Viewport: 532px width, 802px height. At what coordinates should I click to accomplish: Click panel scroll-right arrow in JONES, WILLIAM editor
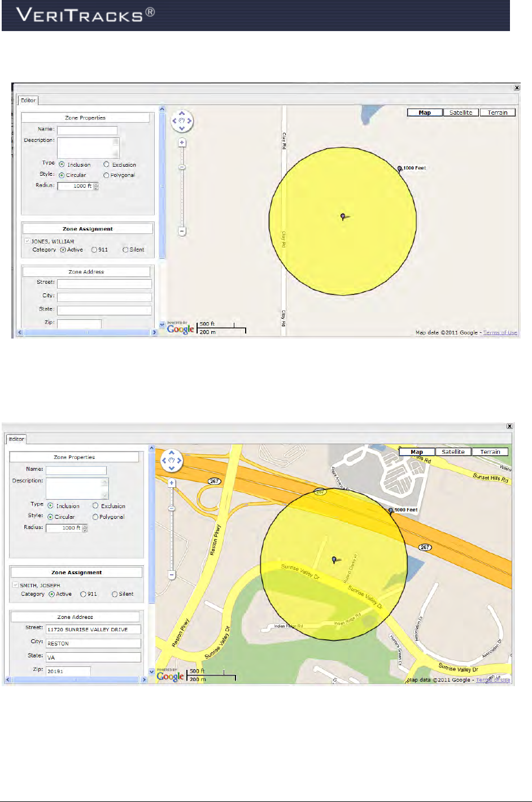coord(154,332)
